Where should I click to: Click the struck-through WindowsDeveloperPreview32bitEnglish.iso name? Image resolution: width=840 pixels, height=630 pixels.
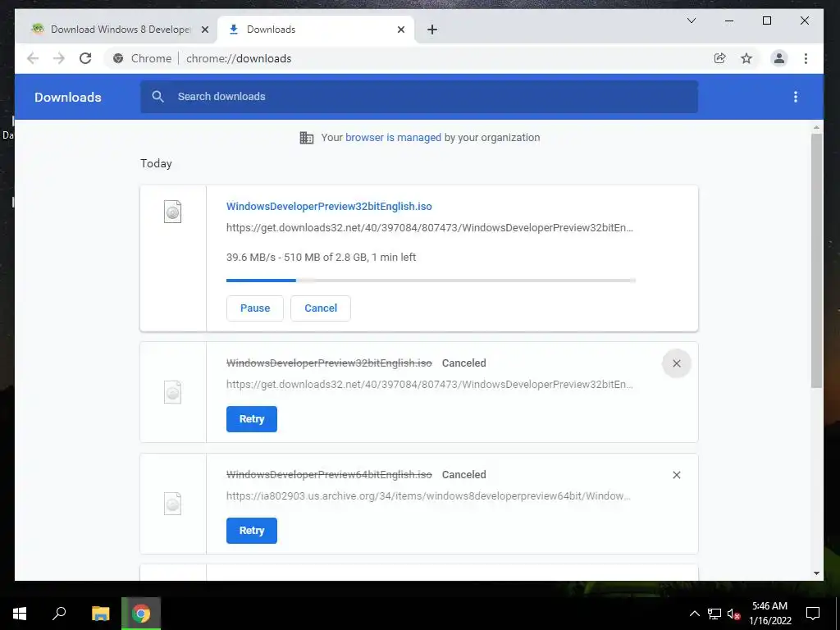(329, 363)
